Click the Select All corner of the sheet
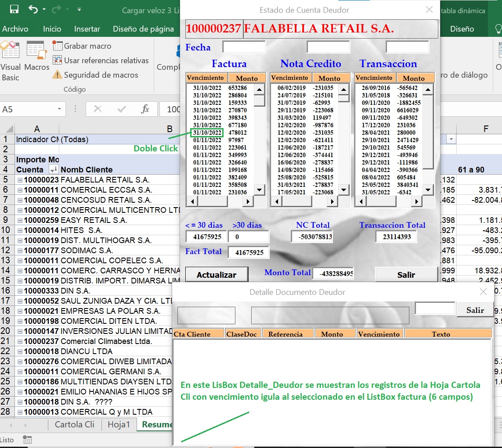This screenshot has height=448, width=502. (x=10, y=129)
